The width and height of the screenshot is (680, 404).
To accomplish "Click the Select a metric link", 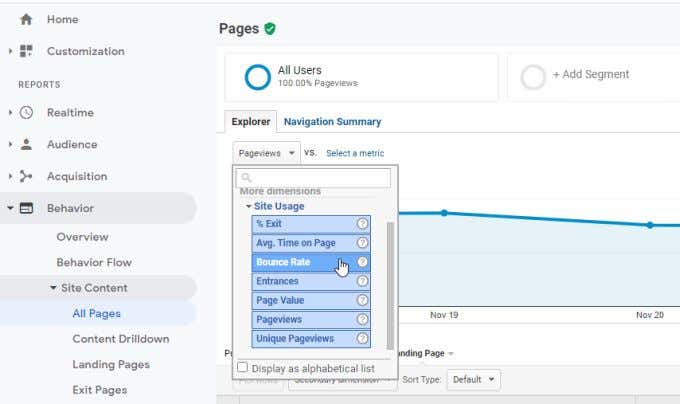I will pyautogui.click(x=355, y=153).
